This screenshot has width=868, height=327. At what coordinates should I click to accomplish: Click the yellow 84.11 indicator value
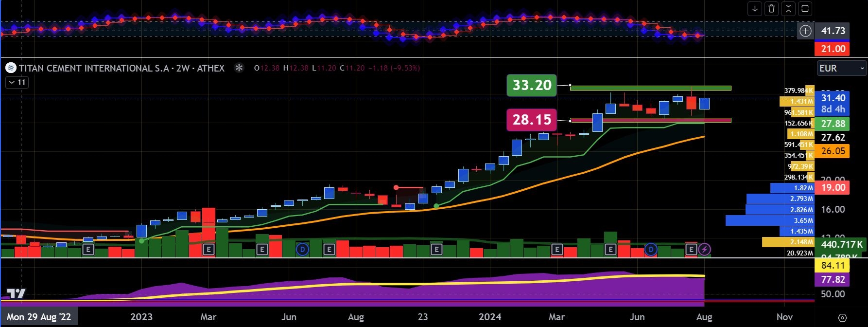click(x=833, y=265)
